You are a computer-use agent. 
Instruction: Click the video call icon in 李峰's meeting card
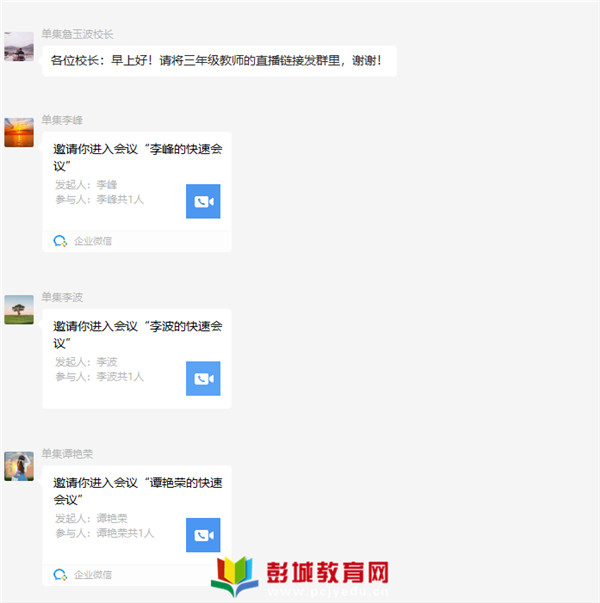[x=203, y=201]
